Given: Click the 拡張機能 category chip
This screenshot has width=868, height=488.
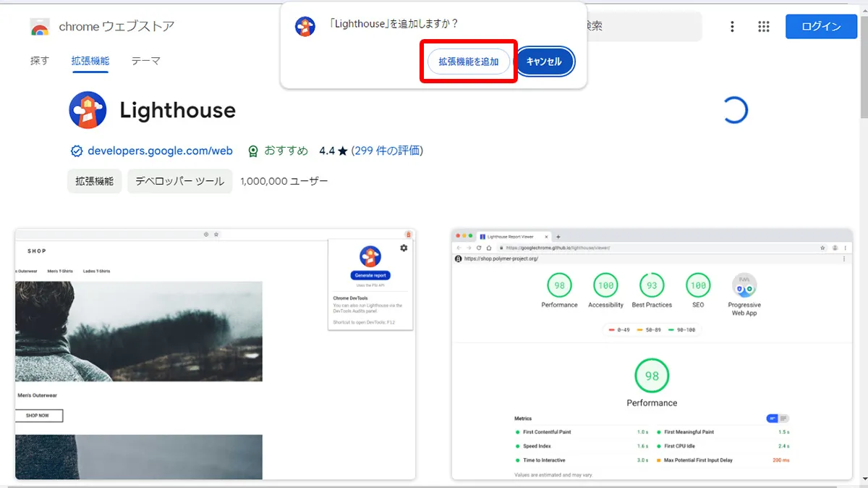Looking at the screenshot, I should point(95,181).
